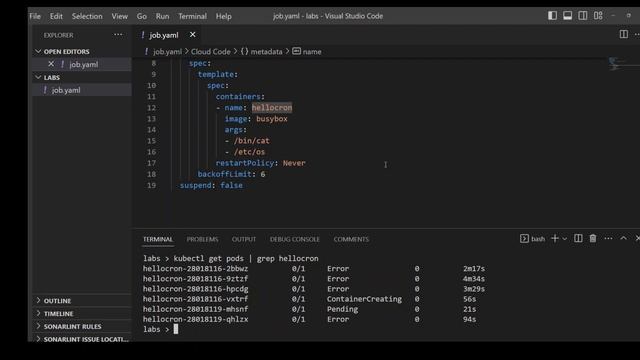This screenshot has height=360, width=640.
Task: Toggle secondary side bar layout icon
Action: point(583,16)
